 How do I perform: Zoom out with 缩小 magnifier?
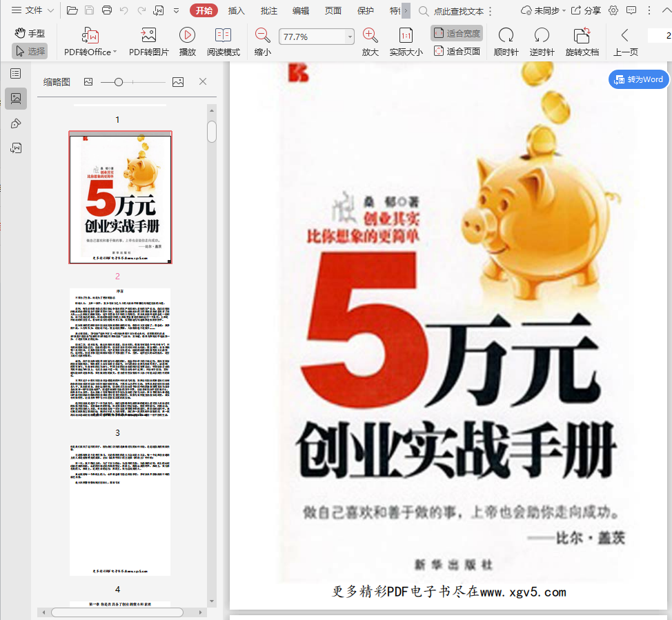click(262, 35)
